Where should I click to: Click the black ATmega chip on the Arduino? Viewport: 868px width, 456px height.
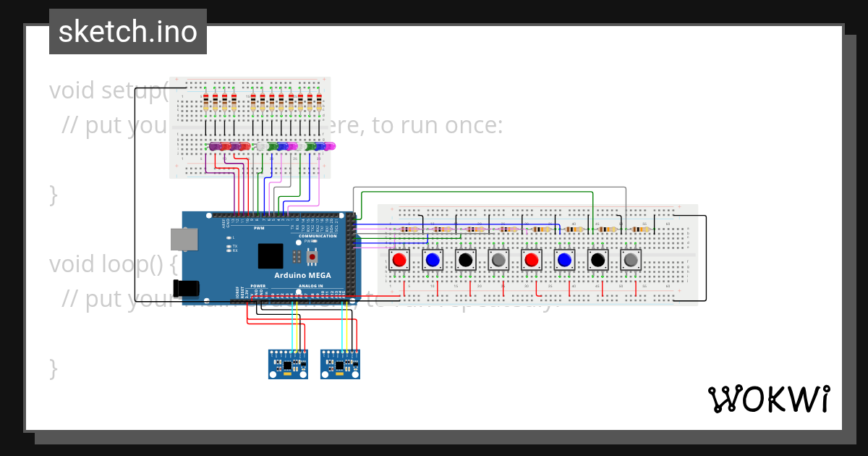pyautogui.click(x=271, y=256)
